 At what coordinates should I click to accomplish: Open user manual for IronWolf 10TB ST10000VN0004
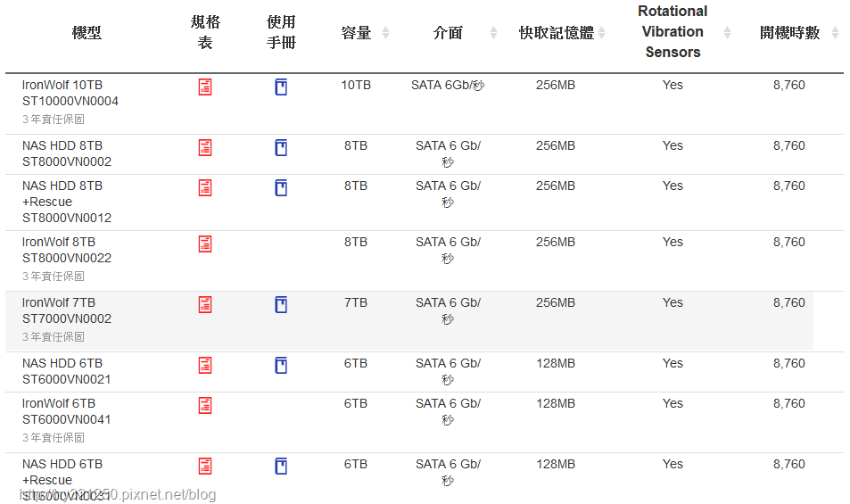pyautogui.click(x=281, y=87)
